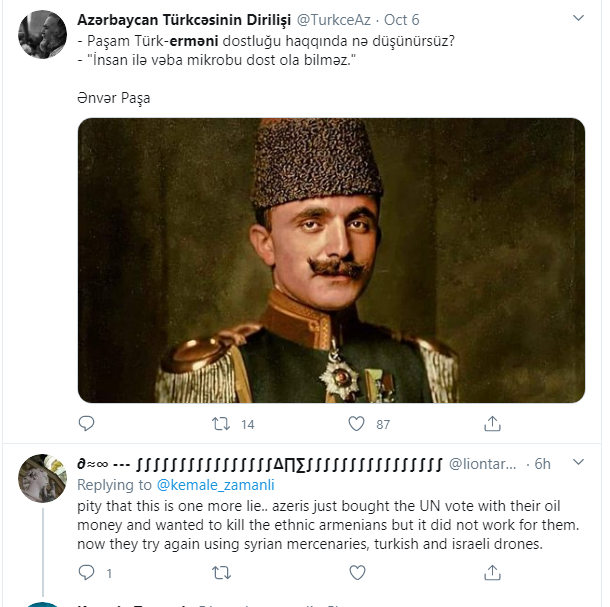This screenshot has width=610, height=607.
Task: View liontar profile avatar
Action: click(x=42, y=478)
